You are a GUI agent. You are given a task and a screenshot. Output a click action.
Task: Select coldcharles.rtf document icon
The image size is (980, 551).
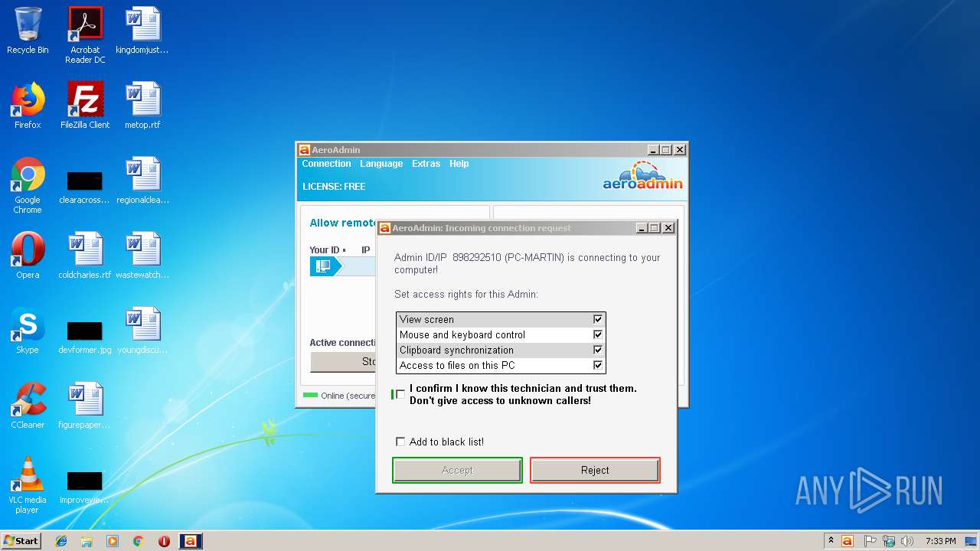coord(85,256)
